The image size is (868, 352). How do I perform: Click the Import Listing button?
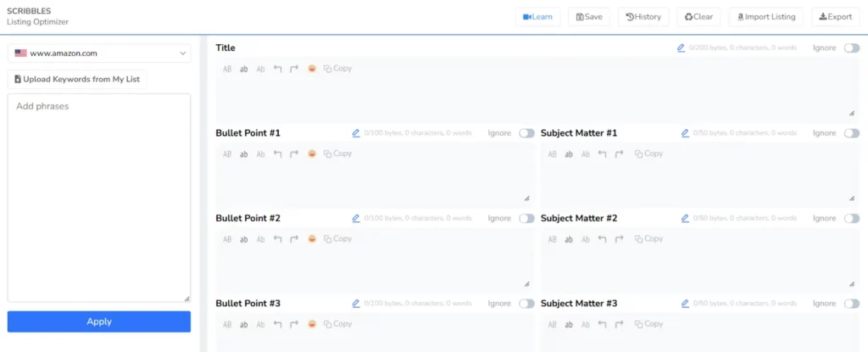(x=765, y=17)
